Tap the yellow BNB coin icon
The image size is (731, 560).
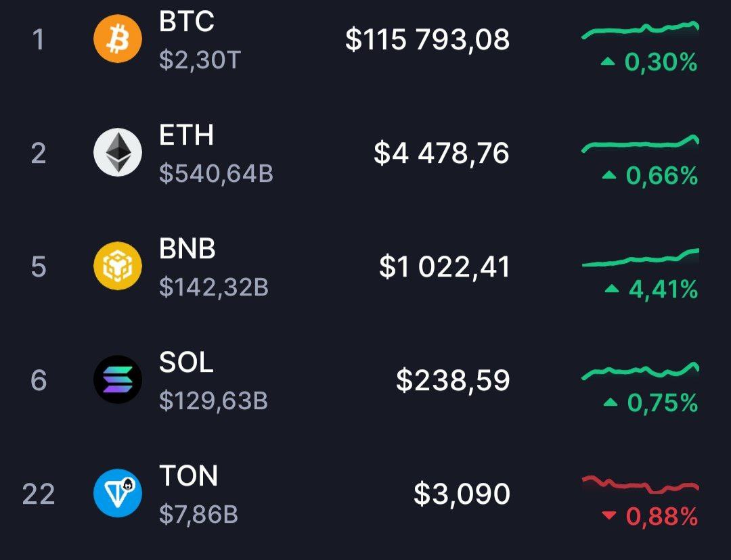(x=118, y=266)
